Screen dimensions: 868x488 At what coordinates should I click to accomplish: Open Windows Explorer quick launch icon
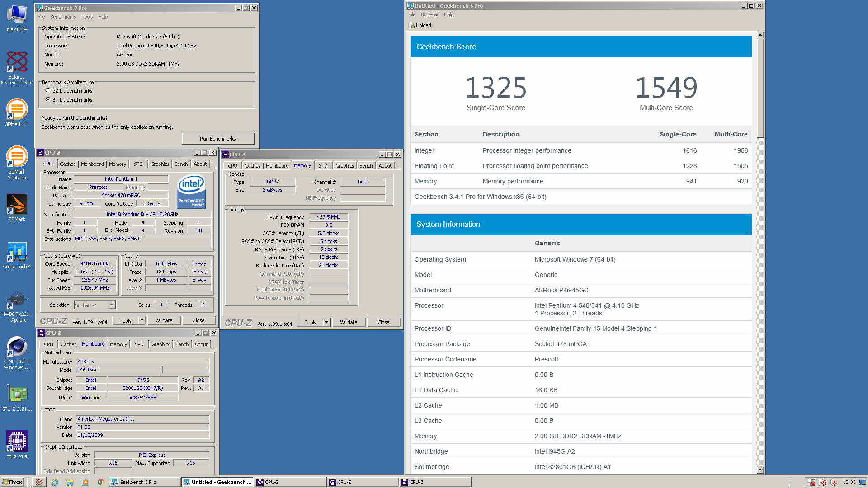[x=70, y=482]
